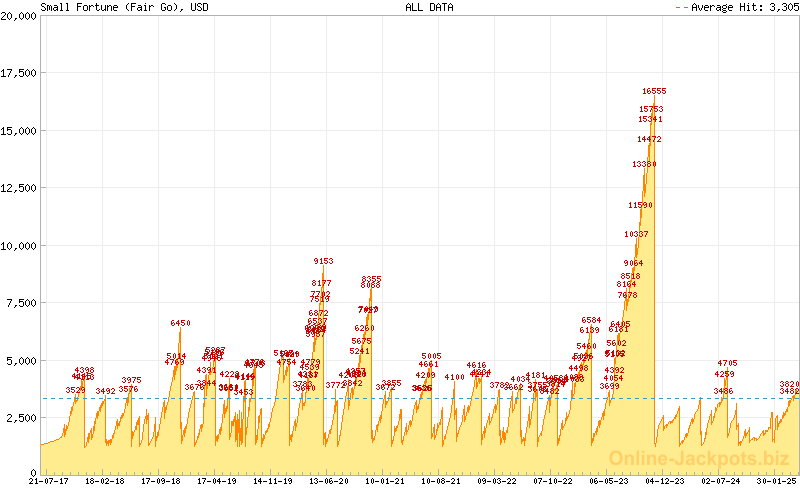The width and height of the screenshot is (800, 490).
Task: Click the 6450 data point label
Action: pyautogui.click(x=180, y=323)
